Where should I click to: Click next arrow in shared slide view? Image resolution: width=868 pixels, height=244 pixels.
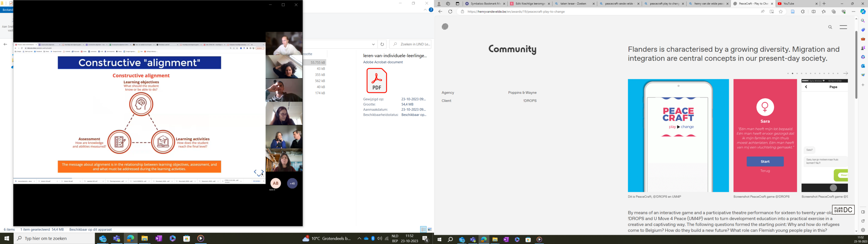click(262, 172)
